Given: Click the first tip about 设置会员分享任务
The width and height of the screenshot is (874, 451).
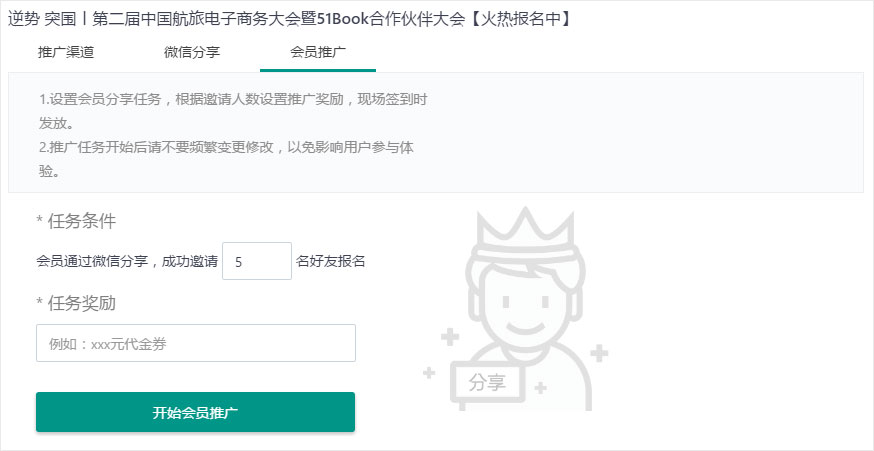Looking at the screenshot, I should [x=233, y=111].
